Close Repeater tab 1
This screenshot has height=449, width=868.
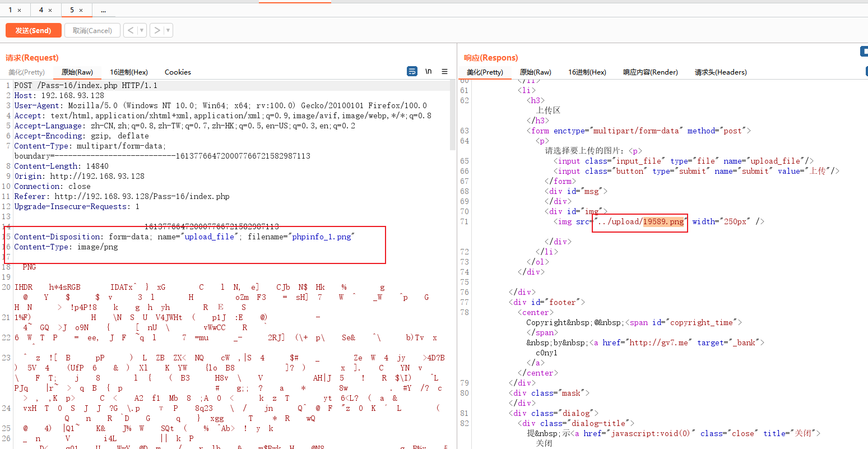(20, 10)
